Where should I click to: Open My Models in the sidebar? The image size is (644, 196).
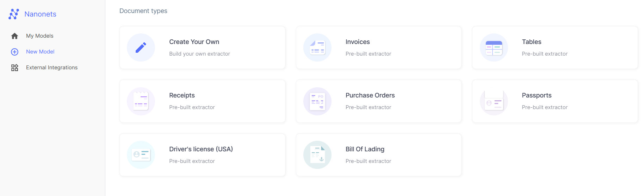click(40, 36)
